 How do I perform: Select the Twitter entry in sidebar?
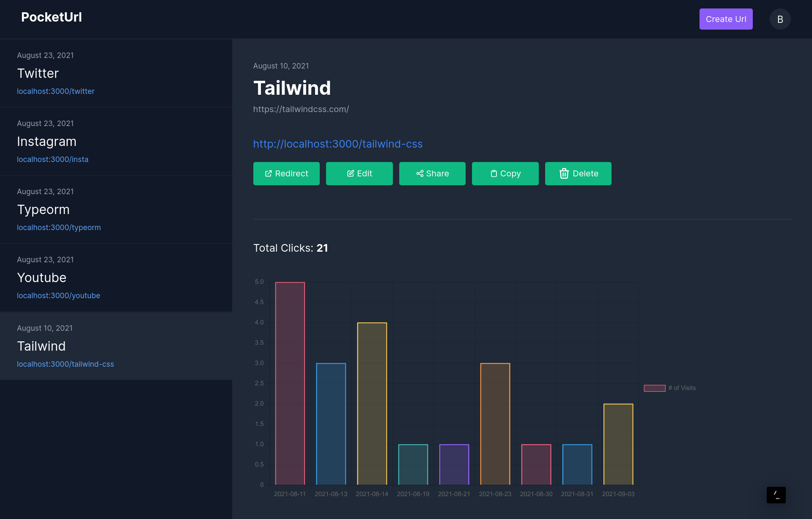click(x=38, y=73)
